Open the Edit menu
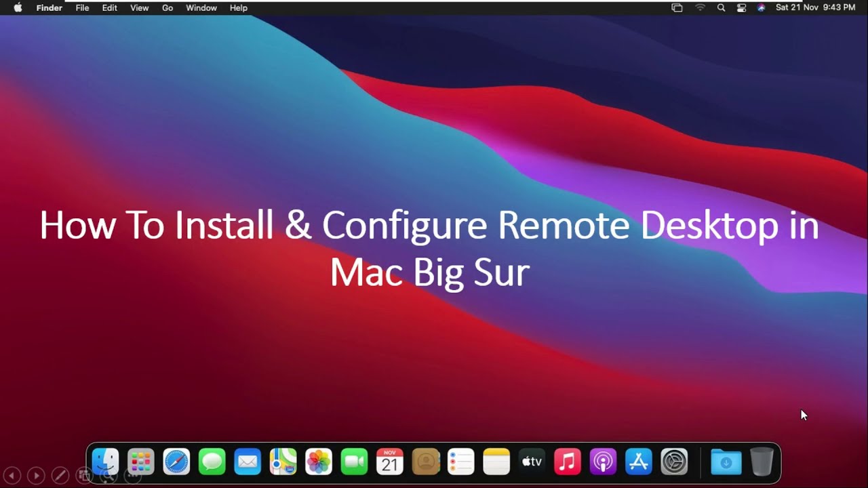 coord(110,7)
